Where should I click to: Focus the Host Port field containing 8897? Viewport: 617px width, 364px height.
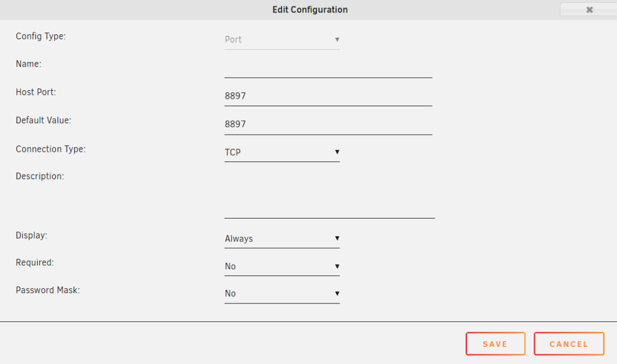[328, 96]
